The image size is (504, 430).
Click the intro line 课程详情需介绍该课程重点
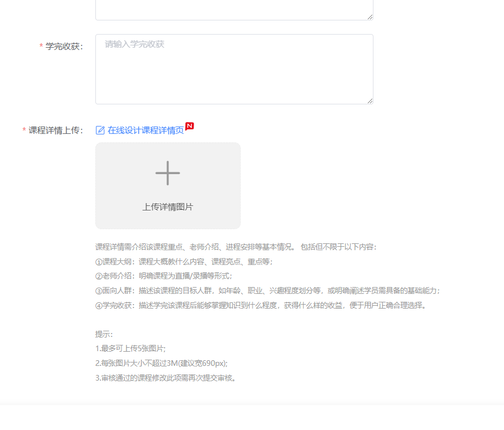236,247
